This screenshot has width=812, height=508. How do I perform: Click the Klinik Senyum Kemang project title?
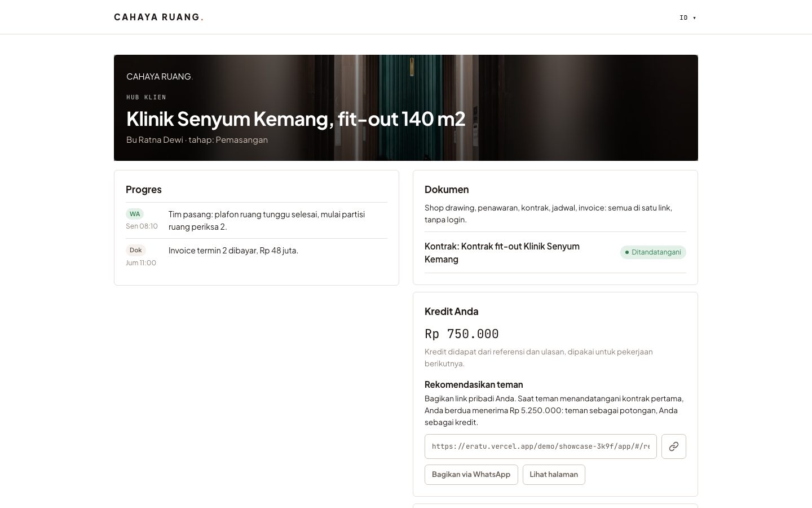[296, 119]
